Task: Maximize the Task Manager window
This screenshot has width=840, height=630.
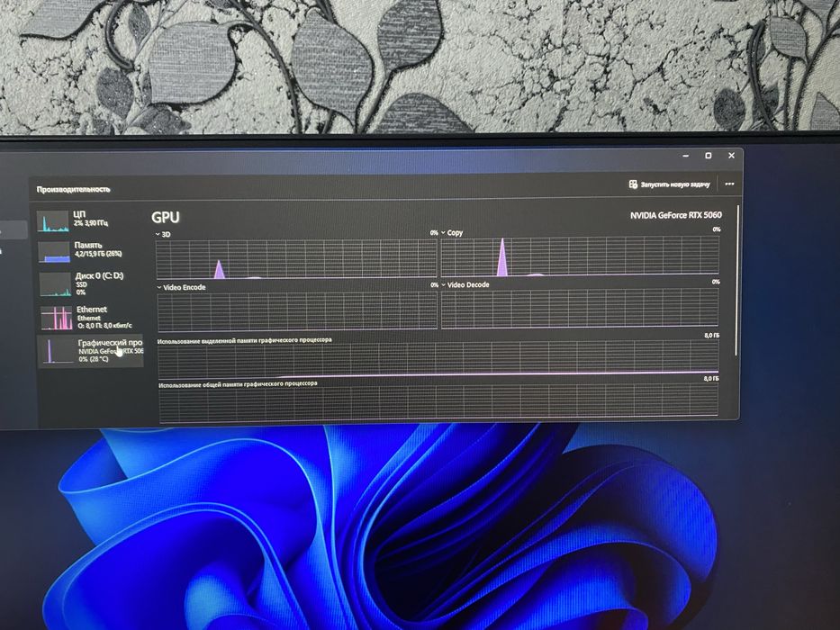Action: 709,156
